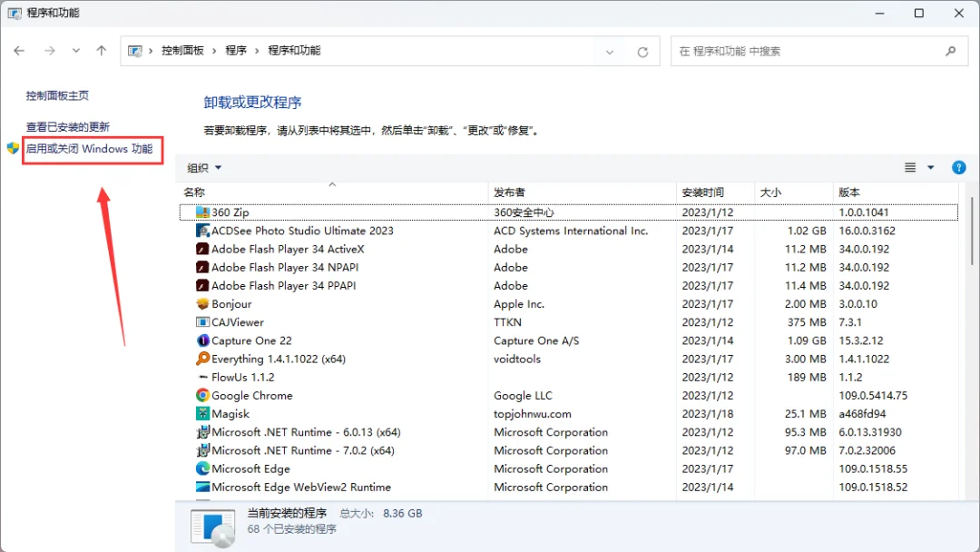Open the address bar history dropdown
This screenshot has height=552, width=980.
[610, 52]
